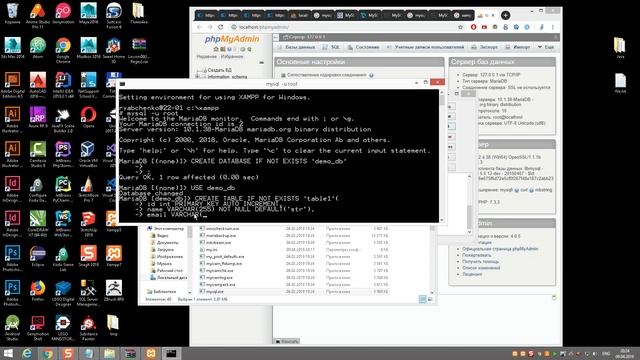Launch Opera browser desktop shortcut
Image resolution: width=640 pixels, height=360 pixels.
tap(88, 118)
